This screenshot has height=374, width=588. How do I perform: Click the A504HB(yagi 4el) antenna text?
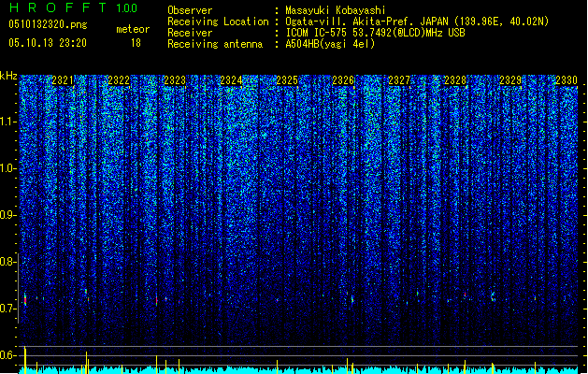click(x=330, y=44)
